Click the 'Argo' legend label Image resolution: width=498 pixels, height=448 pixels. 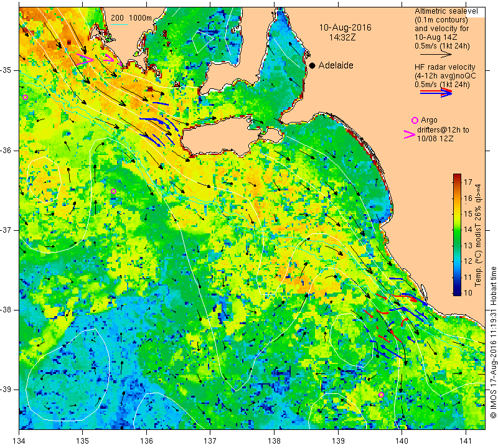pyautogui.click(x=429, y=120)
